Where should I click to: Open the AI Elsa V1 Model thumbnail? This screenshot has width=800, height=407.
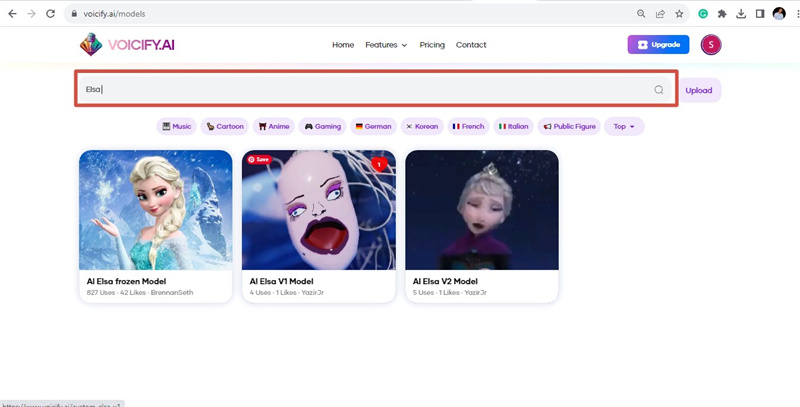(x=319, y=210)
